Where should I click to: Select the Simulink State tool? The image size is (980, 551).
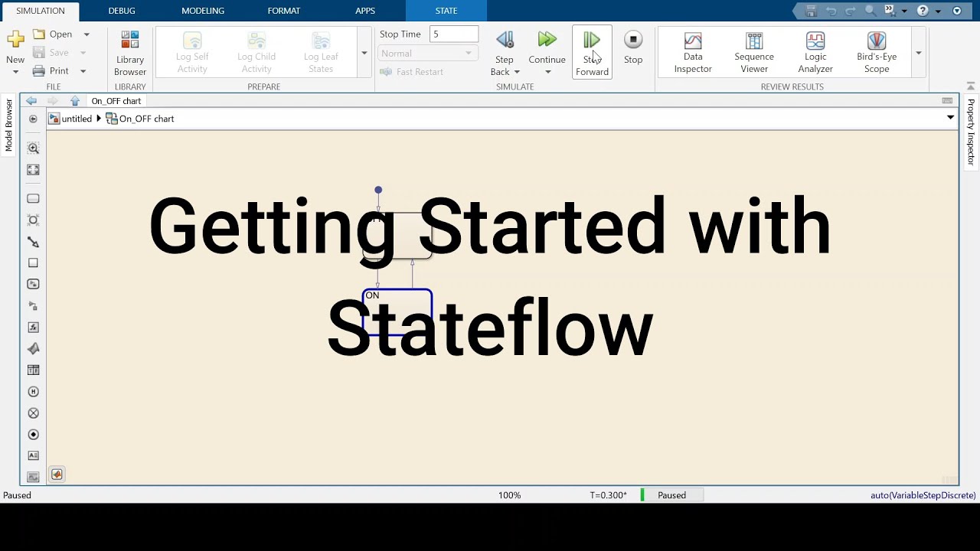(33, 284)
